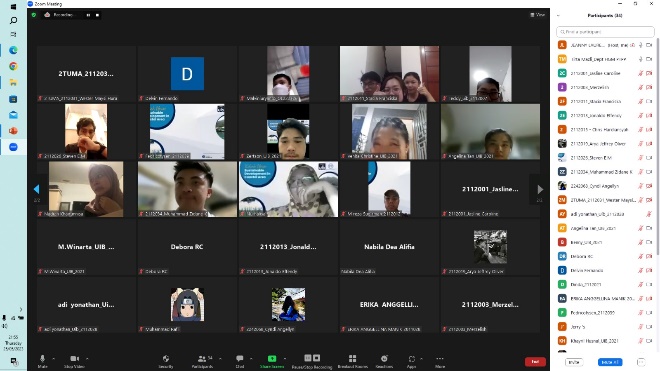
Task: Stop recording with the top square button
Action: [x=97, y=15]
